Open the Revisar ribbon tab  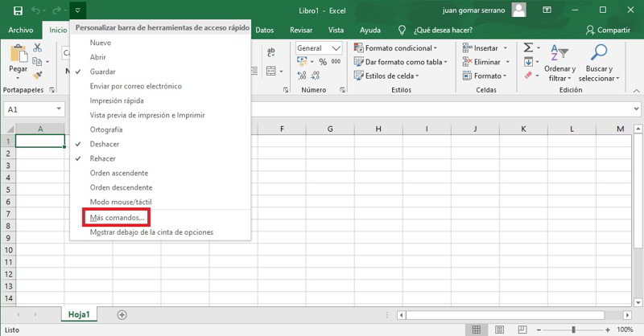(300, 30)
